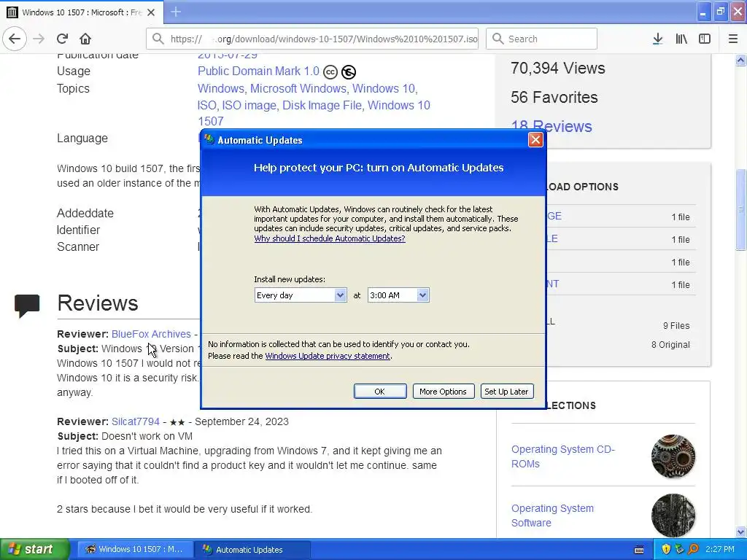Open Operating System Software collection link

tap(553, 516)
